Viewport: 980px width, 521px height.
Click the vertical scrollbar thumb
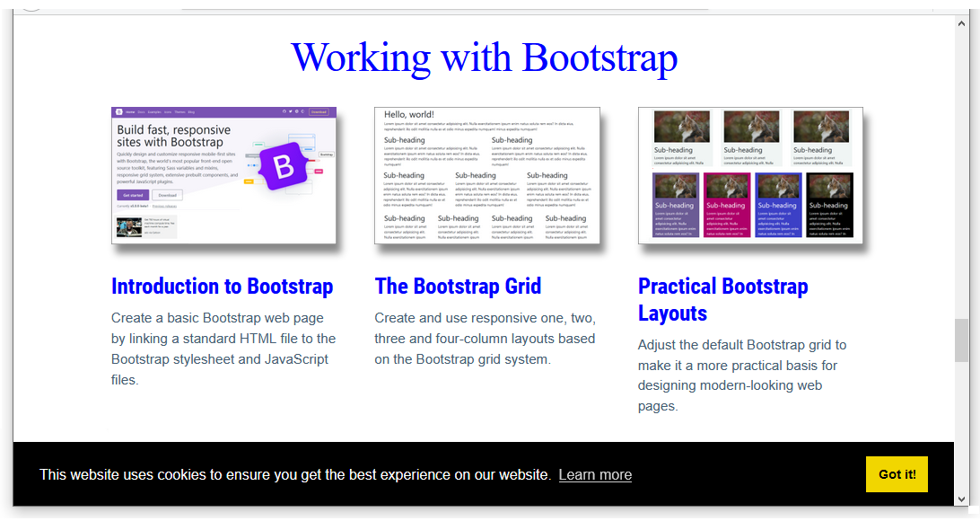(x=961, y=340)
